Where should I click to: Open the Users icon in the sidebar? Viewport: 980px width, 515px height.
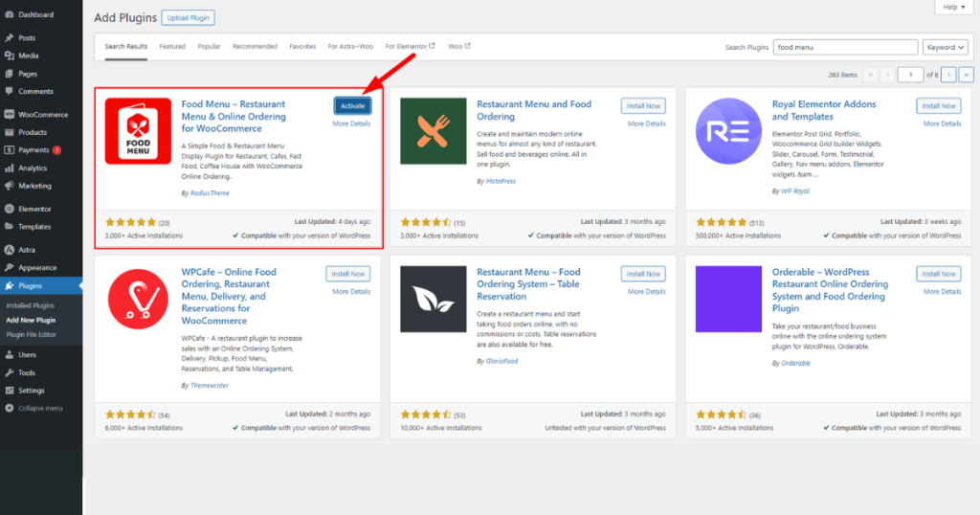(x=9, y=354)
